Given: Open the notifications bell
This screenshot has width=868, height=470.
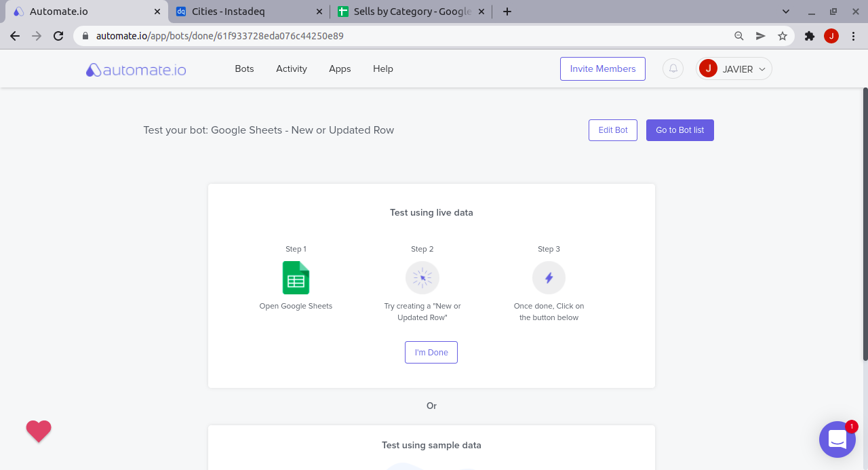Looking at the screenshot, I should [x=673, y=68].
